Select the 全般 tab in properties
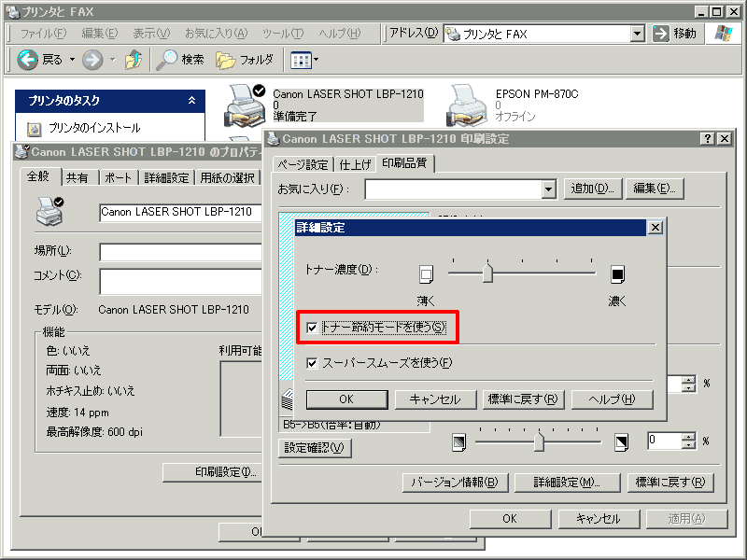The image size is (747, 560). tap(38, 176)
